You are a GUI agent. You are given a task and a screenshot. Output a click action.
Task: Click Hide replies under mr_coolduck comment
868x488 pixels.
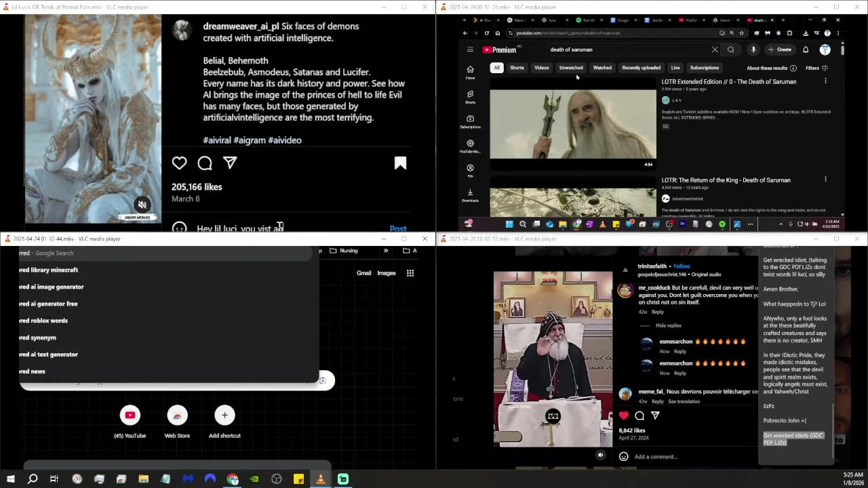669,325
